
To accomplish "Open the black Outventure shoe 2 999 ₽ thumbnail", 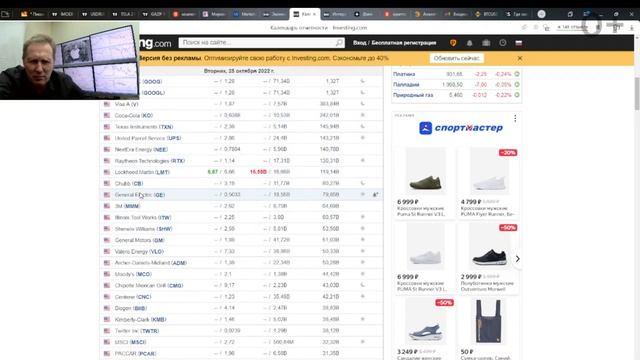I will pyautogui.click(x=489, y=248).
